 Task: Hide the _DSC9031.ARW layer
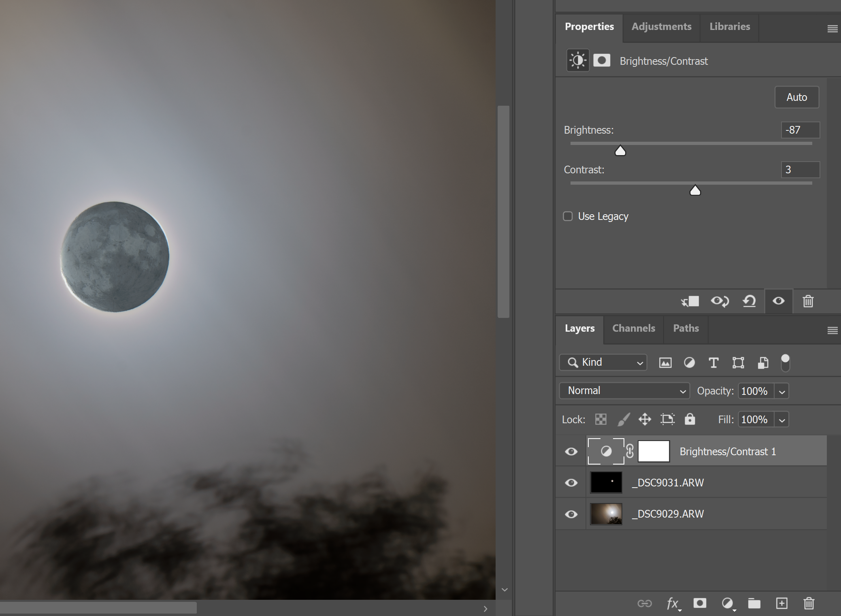click(x=571, y=482)
